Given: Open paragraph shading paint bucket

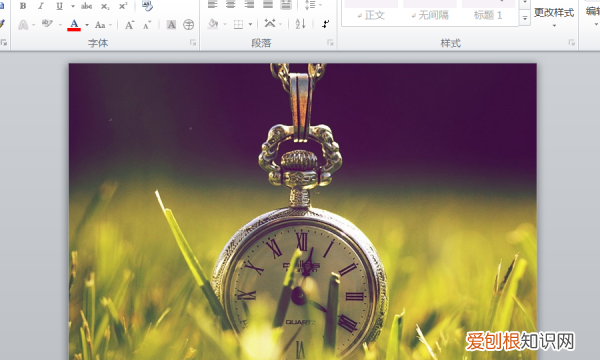Looking at the screenshot, I should tap(213, 24).
